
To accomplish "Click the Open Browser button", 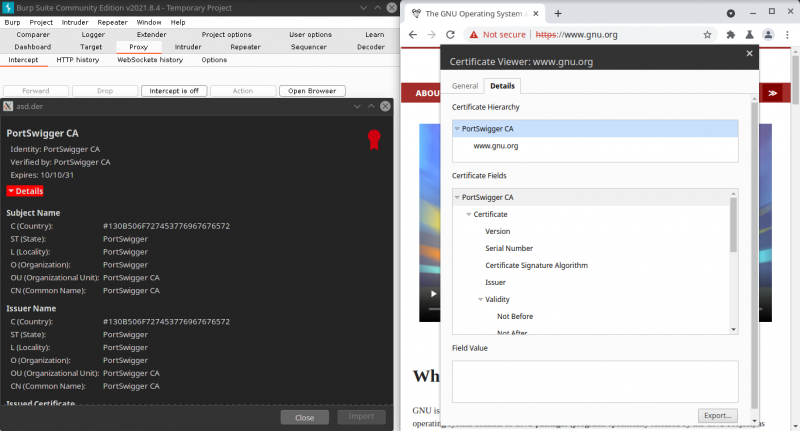I will pyautogui.click(x=311, y=91).
